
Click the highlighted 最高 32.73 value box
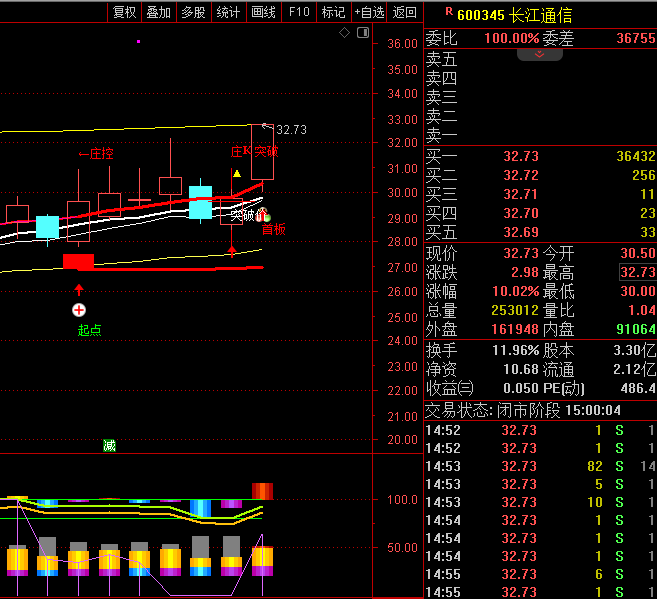click(x=637, y=272)
